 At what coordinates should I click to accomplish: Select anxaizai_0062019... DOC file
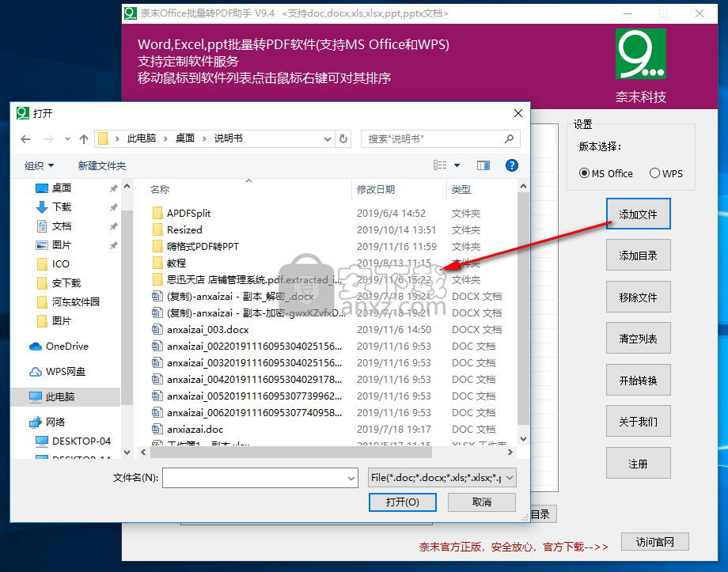tap(254, 413)
